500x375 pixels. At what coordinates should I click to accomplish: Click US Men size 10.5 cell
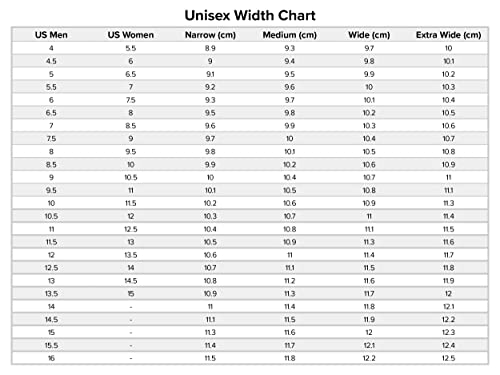(51, 216)
